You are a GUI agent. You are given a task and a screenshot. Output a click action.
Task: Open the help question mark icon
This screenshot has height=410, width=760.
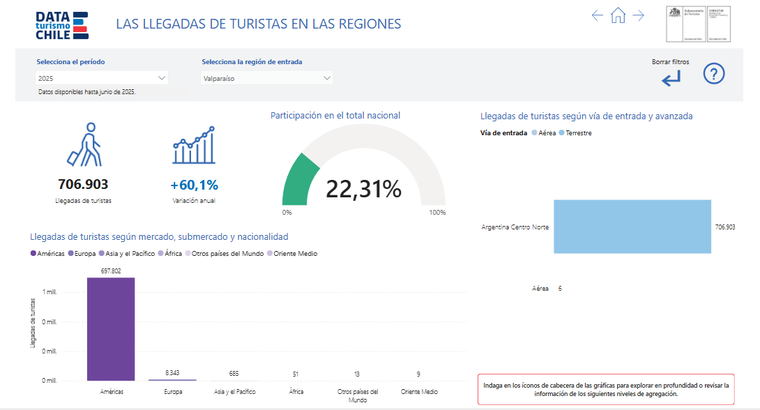713,74
